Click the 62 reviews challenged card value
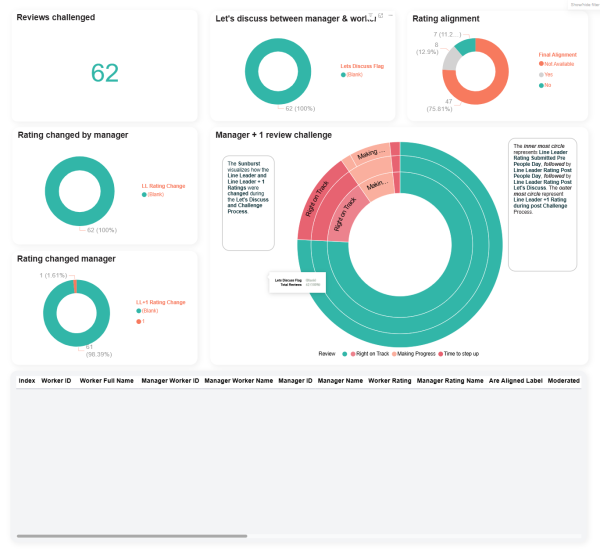 (104, 73)
